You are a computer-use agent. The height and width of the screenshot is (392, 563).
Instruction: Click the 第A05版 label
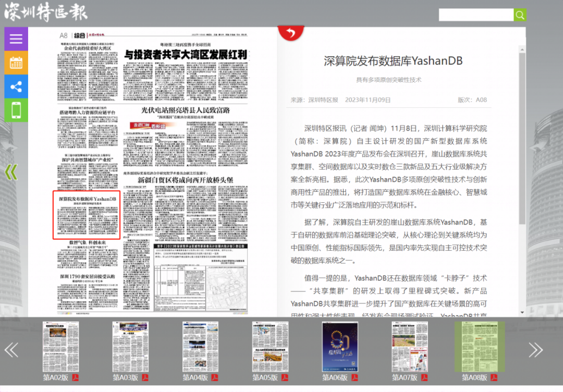(265, 377)
